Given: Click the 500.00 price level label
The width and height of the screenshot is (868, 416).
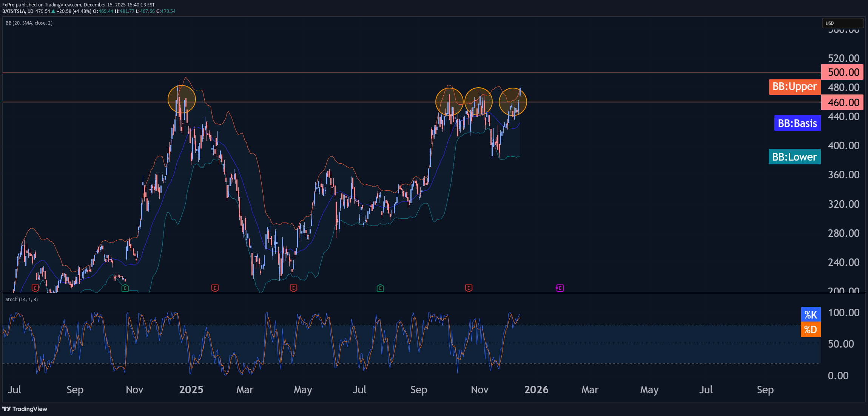Looking at the screenshot, I should (x=843, y=72).
